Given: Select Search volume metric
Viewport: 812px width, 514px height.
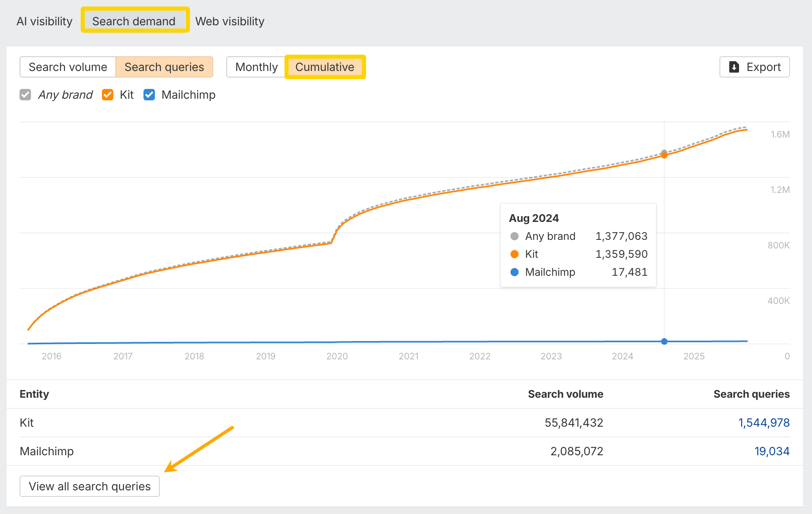Looking at the screenshot, I should [x=68, y=67].
